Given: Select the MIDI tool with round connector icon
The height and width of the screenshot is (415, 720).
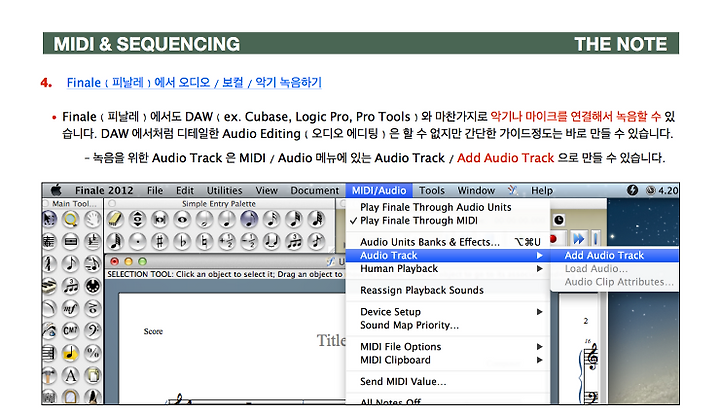Looking at the screenshot, I should [x=93, y=286].
